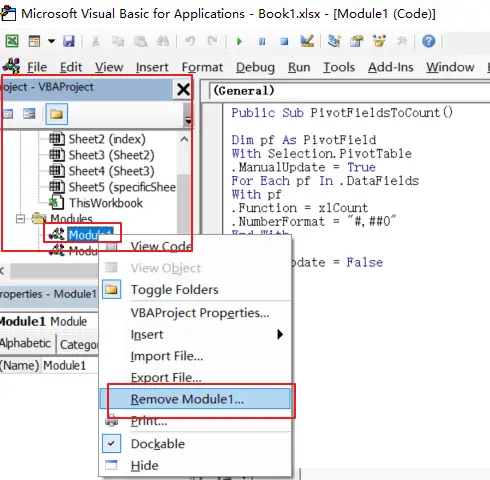490x480 pixels.
Task: Collapse the Modules folder node
Action: click(x=21, y=219)
